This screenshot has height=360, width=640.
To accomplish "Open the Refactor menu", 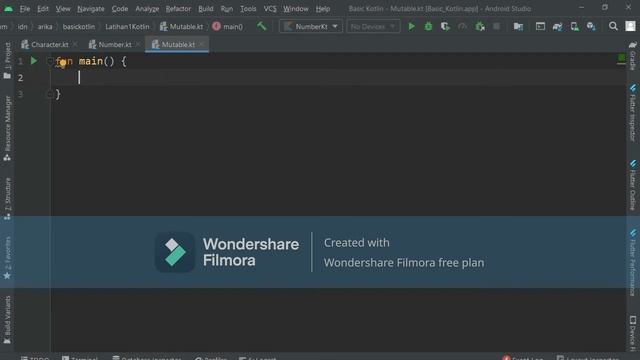I will click(x=178, y=9).
